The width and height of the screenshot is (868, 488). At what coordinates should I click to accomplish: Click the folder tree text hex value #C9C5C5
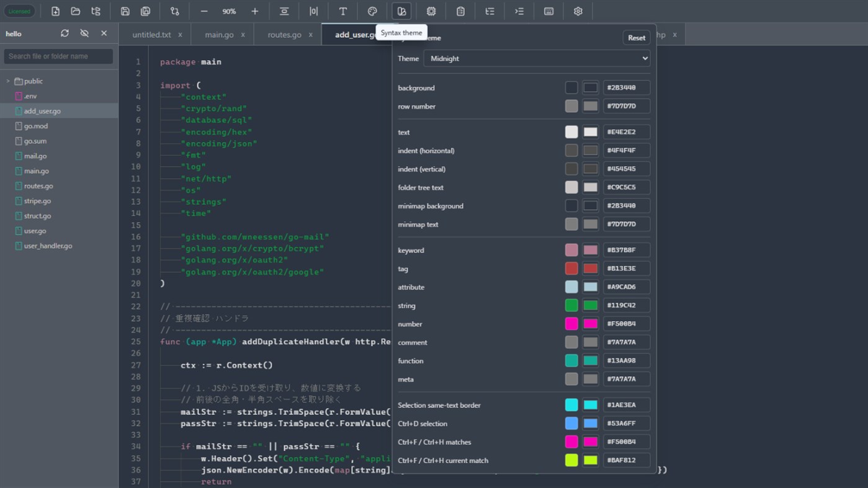pyautogui.click(x=627, y=187)
